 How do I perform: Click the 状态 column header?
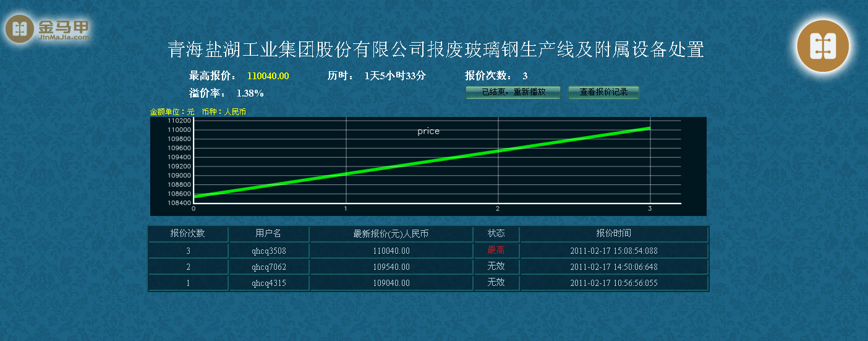pyautogui.click(x=496, y=233)
